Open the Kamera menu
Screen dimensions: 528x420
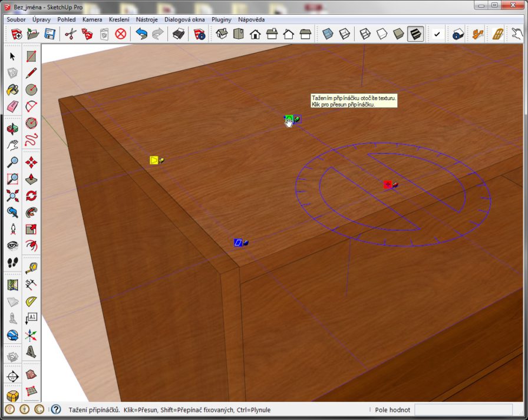(x=92, y=19)
